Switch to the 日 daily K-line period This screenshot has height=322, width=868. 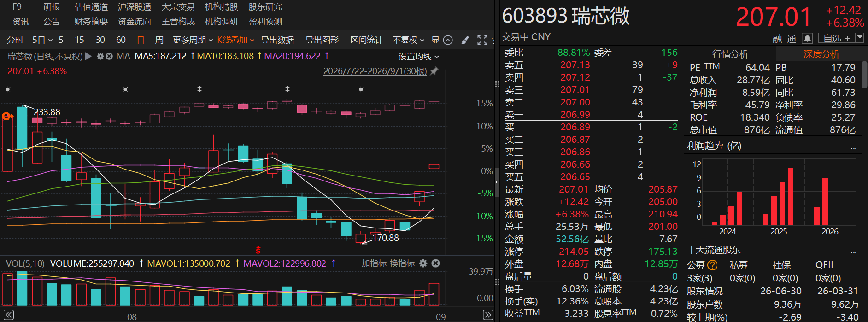(x=141, y=40)
